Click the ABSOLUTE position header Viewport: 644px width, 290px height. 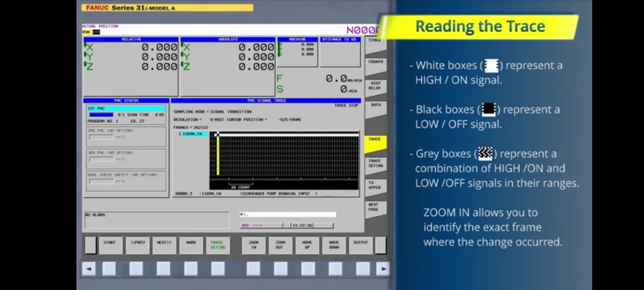[x=228, y=39]
